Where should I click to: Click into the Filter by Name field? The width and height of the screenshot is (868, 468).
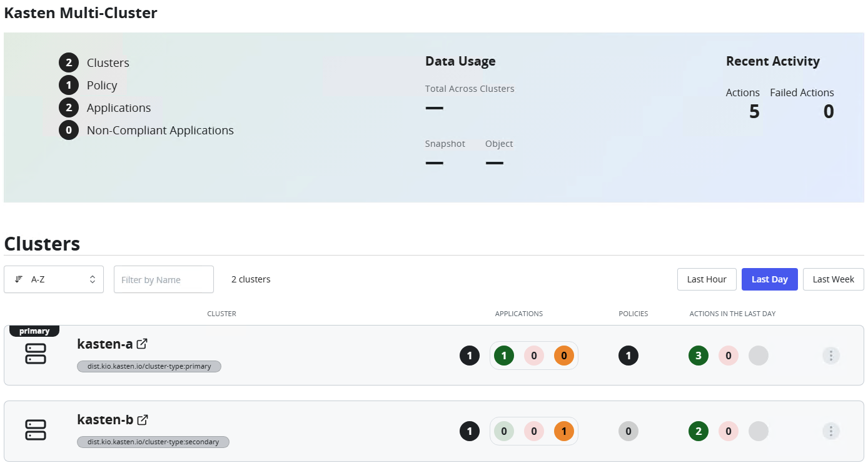click(164, 279)
